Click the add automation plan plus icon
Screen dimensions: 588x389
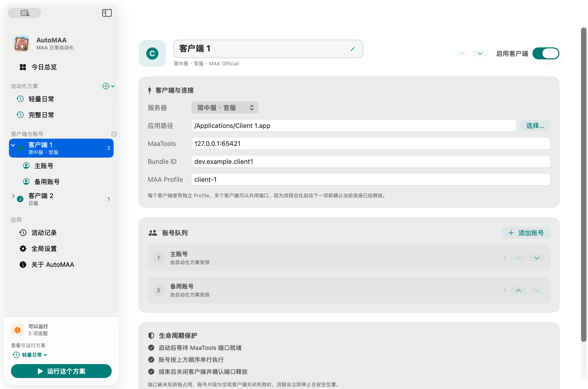[106, 86]
